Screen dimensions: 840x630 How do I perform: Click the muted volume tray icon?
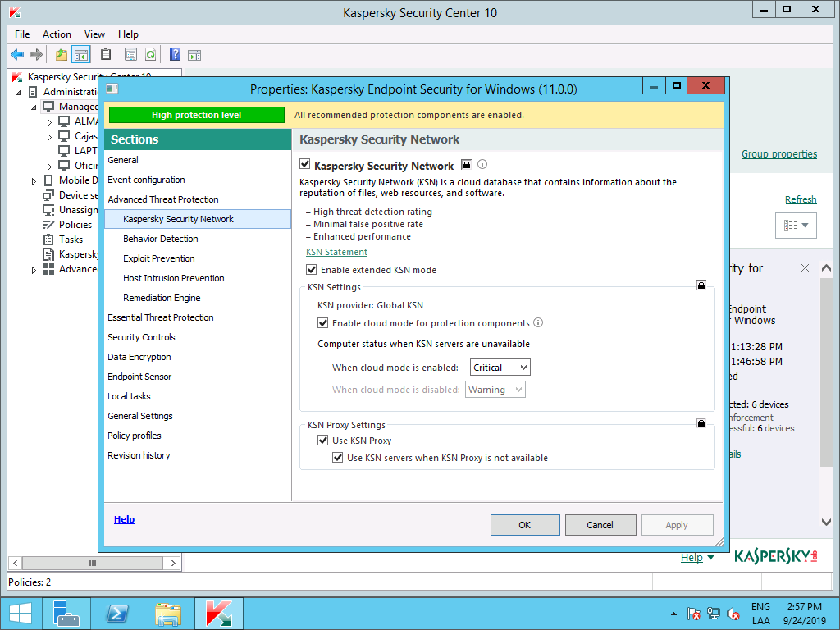tap(733, 614)
